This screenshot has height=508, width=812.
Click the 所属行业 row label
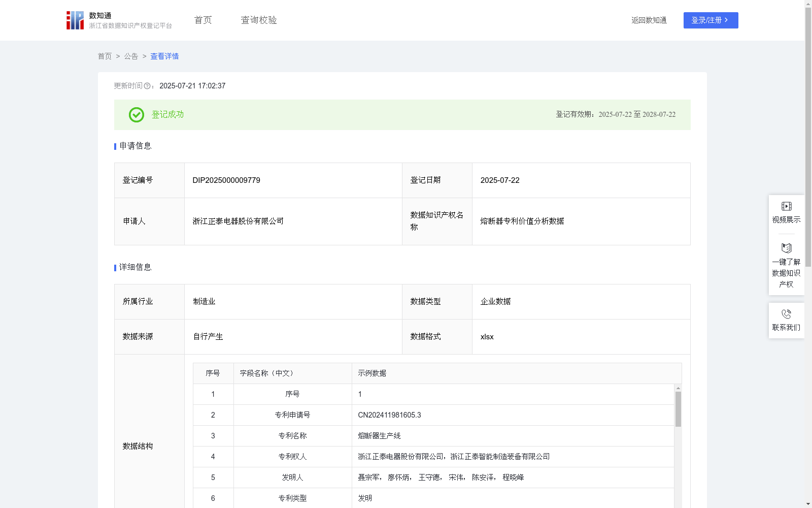pyautogui.click(x=138, y=302)
